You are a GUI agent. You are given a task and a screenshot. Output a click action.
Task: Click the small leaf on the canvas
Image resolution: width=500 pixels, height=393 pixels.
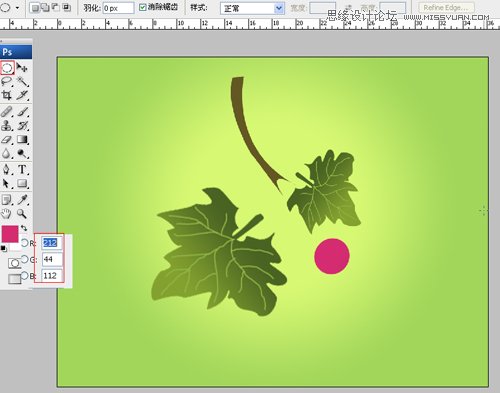point(324,192)
